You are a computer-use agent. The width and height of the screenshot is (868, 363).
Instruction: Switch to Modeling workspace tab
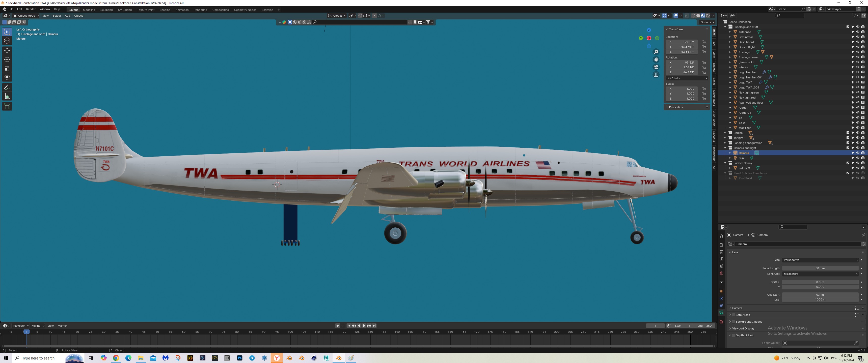click(x=89, y=10)
